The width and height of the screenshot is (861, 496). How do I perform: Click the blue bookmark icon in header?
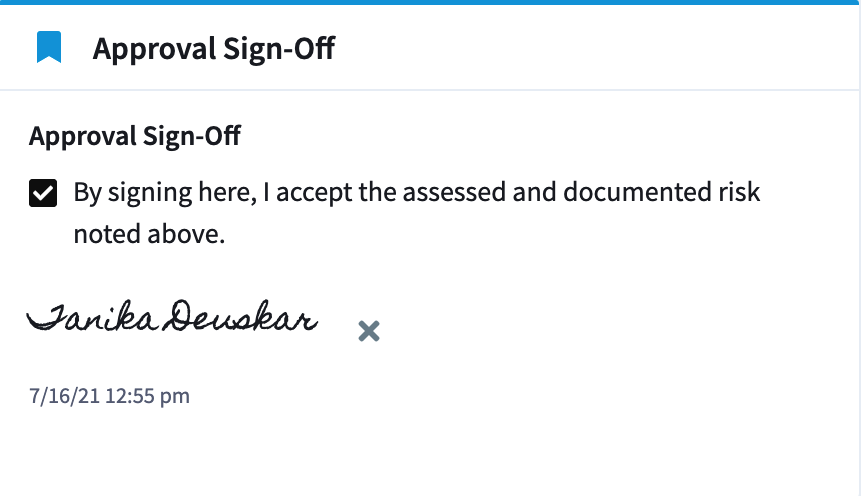point(49,47)
